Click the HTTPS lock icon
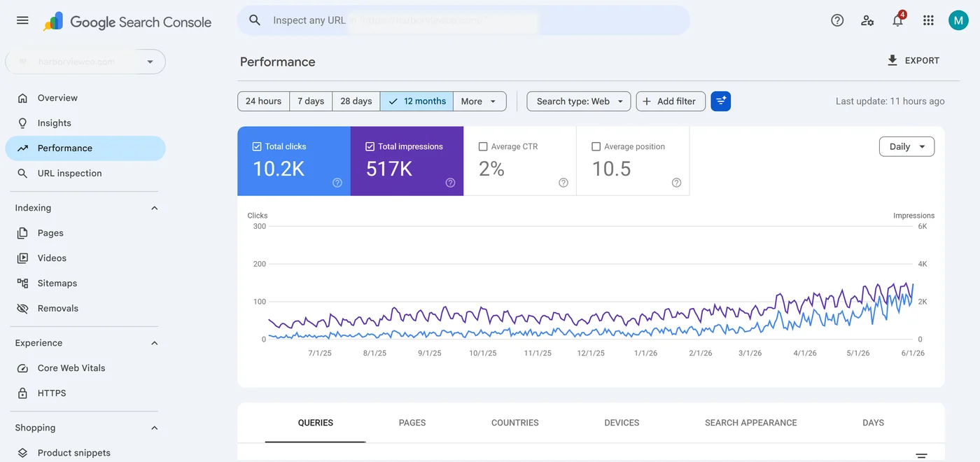Screen dimensions: 980x462 pyautogui.click(x=23, y=393)
